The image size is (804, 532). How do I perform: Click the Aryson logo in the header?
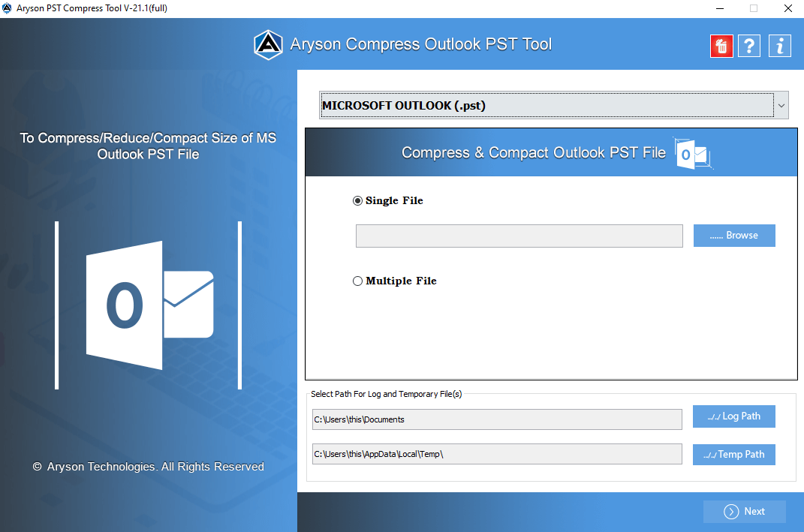(x=268, y=44)
